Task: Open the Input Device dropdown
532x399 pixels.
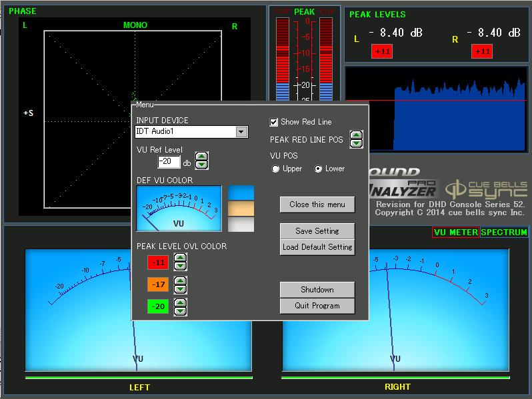Action: pos(241,132)
